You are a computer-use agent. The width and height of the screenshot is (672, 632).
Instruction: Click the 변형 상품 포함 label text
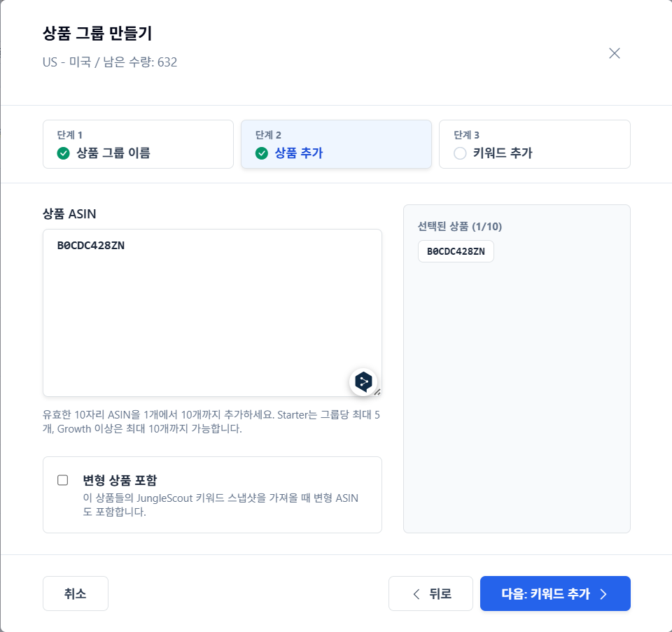(x=120, y=480)
